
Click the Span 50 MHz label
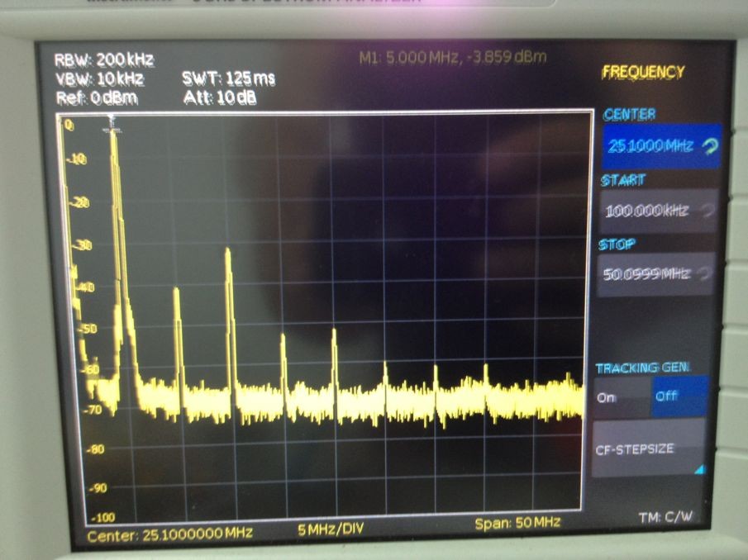click(x=517, y=523)
